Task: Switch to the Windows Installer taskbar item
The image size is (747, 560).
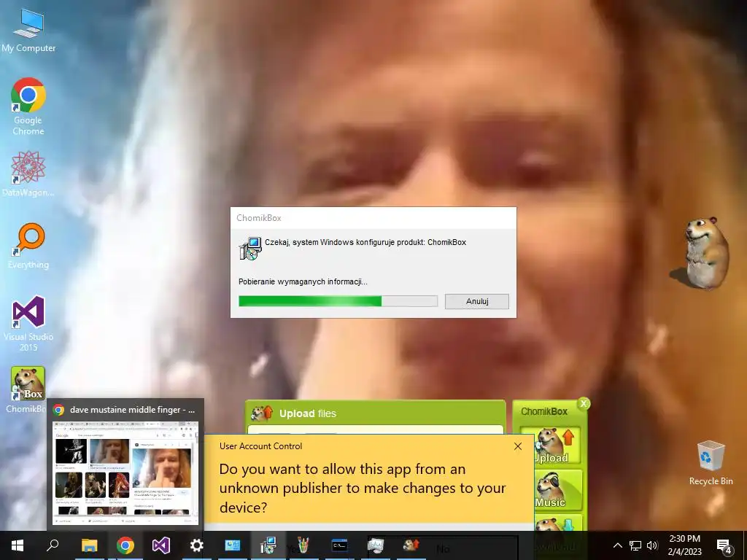Action: (x=268, y=545)
